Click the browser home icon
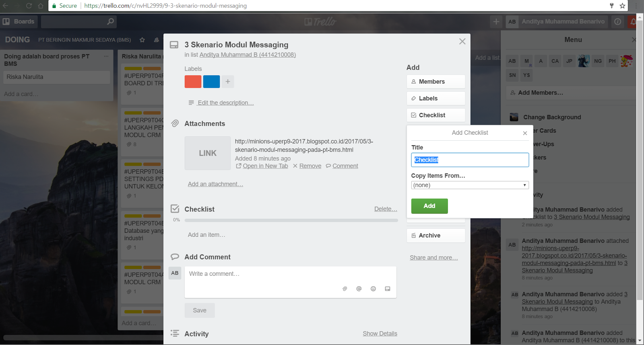This screenshot has height=345, width=644. tap(41, 6)
